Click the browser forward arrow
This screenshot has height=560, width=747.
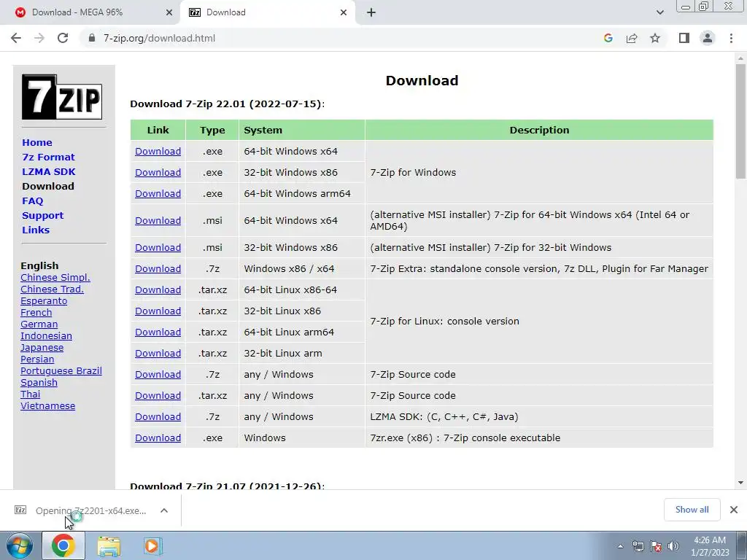(x=39, y=38)
